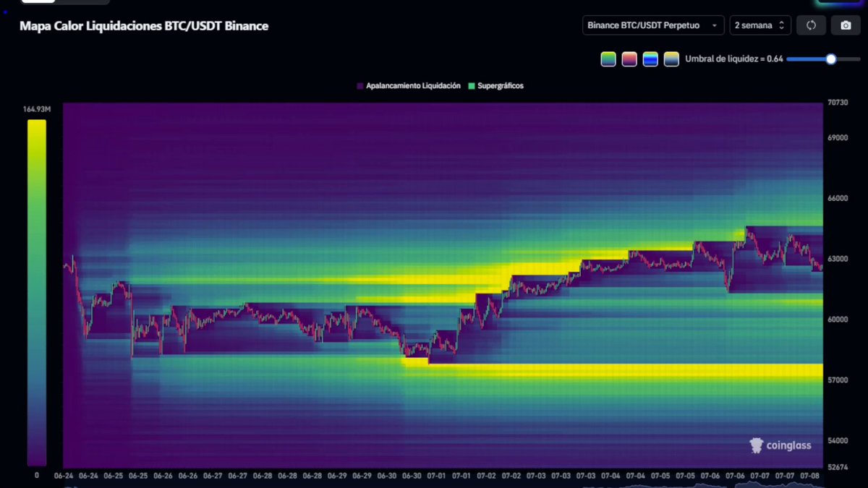
Task: Click the 60000 price axis label
Action: pos(838,319)
